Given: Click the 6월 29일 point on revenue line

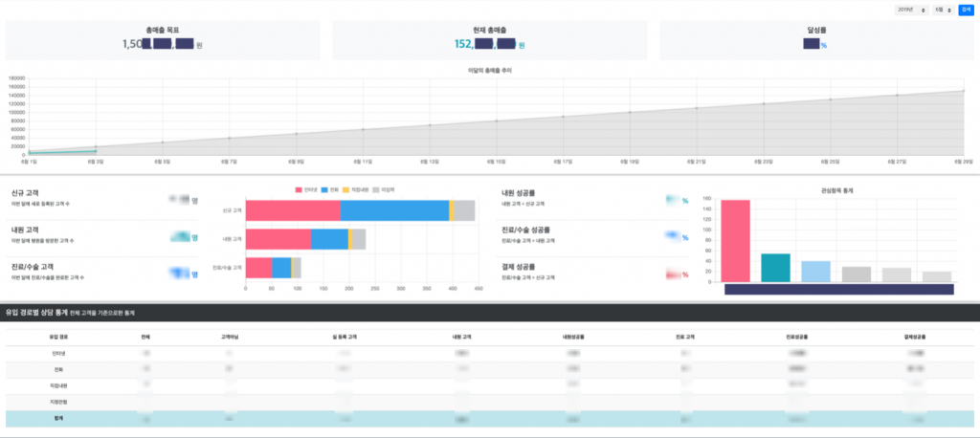Looking at the screenshot, I should click(x=963, y=91).
